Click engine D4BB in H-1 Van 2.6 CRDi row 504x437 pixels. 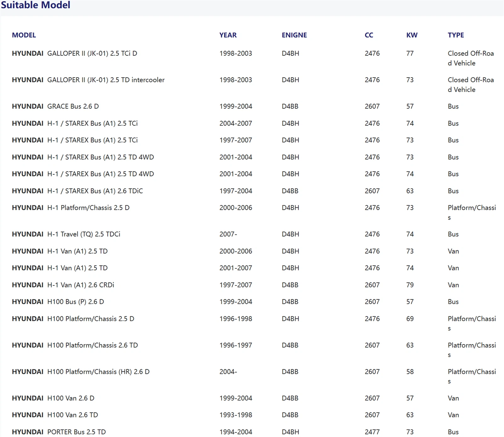click(x=290, y=285)
